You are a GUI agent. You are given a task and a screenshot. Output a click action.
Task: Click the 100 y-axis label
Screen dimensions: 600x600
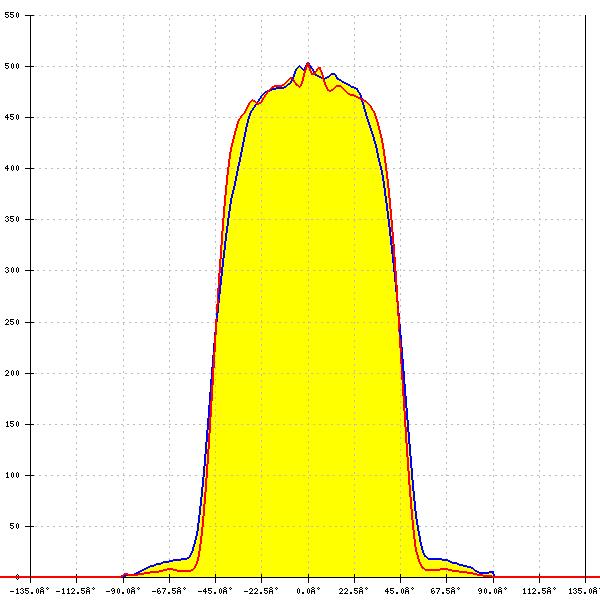13,475
